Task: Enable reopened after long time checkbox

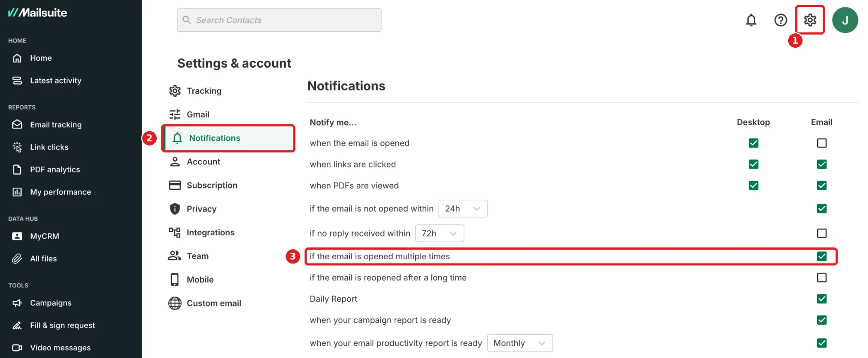Action: (x=822, y=277)
